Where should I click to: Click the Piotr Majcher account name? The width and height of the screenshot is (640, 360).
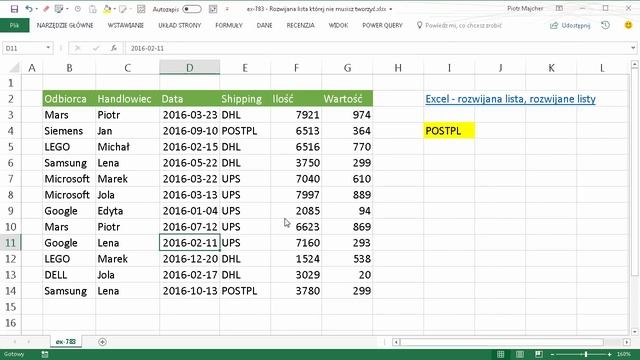[x=525, y=9]
